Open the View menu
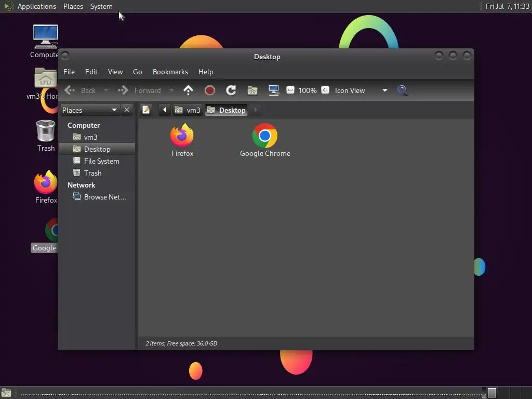Viewport: 532px width, 399px height. (115, 72)
